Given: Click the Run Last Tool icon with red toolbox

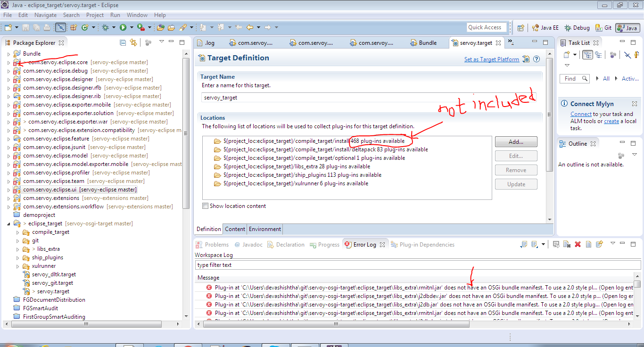Looking at the screenshot, I should click(x=140, y=27).
